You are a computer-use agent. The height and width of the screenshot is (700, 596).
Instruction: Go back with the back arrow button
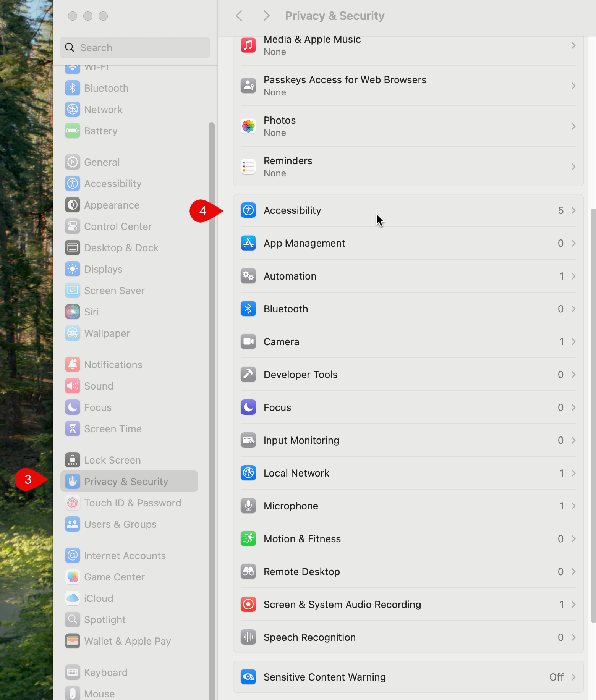point(239,16)
